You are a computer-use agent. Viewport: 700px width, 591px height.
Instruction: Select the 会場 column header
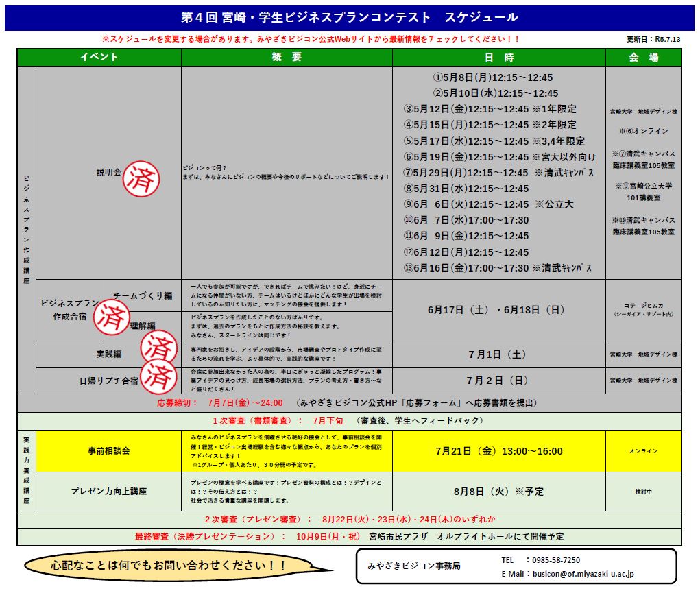[644, 57]
